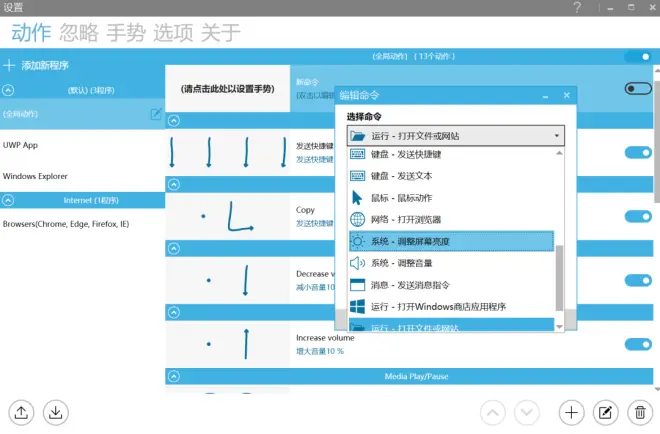Choose 鼠标 - 鼠标动作 command
The height and width of the screenshot is (434, 660).
[452, 198]
